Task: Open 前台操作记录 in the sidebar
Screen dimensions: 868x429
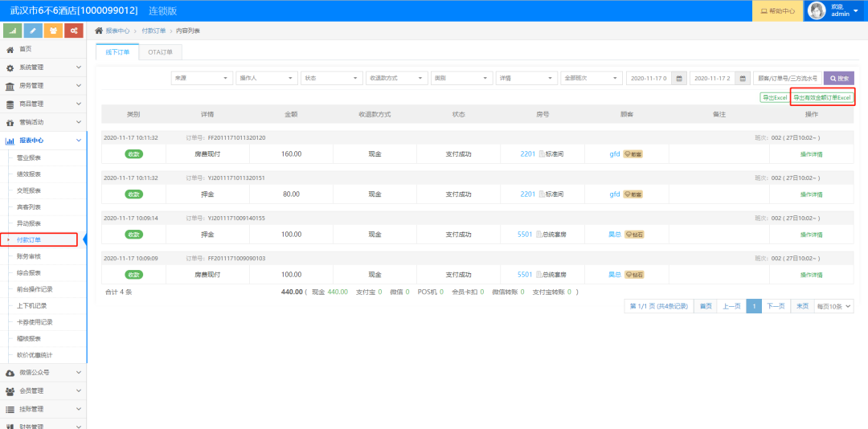Action: coord(35,289)
